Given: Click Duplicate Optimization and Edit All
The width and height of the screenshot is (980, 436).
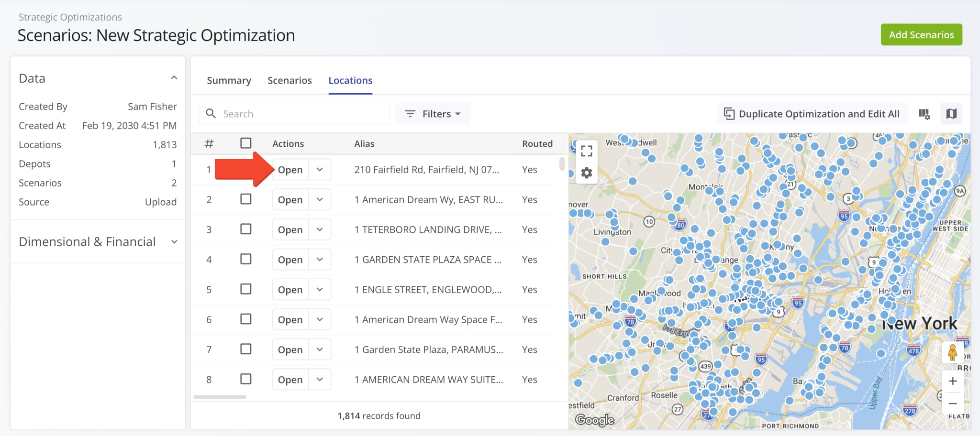Looking at the screenshot, I should coord(812,114).
